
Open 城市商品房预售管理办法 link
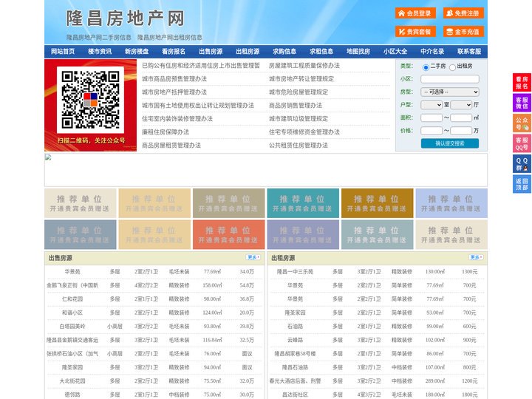click(x=174, y=79)
